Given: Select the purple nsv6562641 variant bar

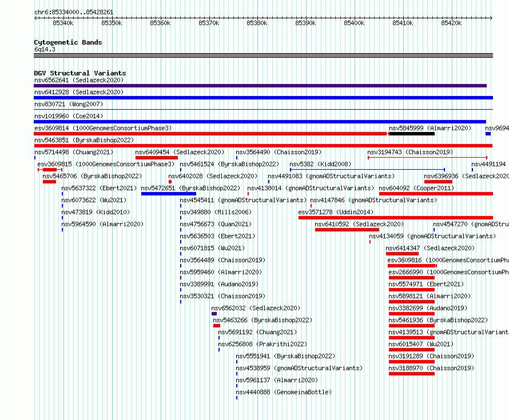Looking at the screenshot, I should (260, 86).
